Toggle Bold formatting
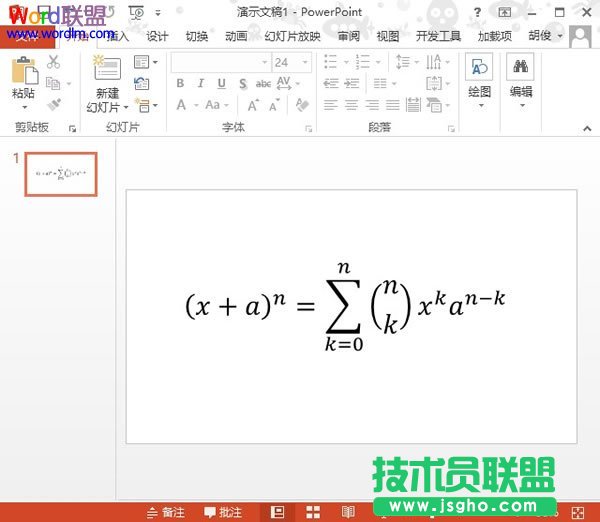This screenshot has height=522, width=600. (x=180, y=83)
